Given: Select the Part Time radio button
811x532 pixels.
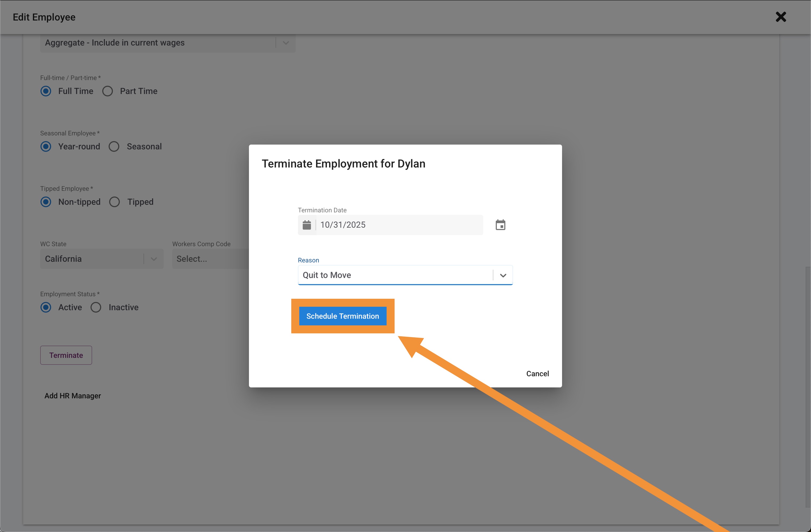Looking at the screenshot, I should point(108,91).
